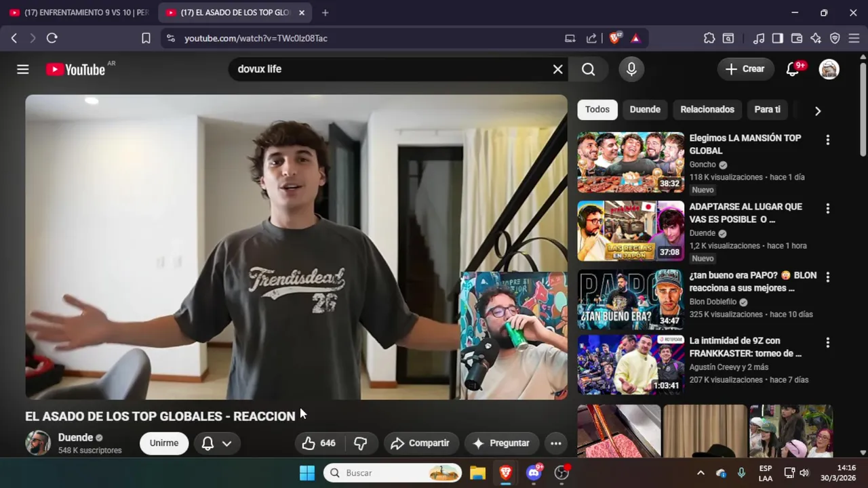The image size is (868, 488).
Task: Select the Para ti filter chip
Action: 767,109
